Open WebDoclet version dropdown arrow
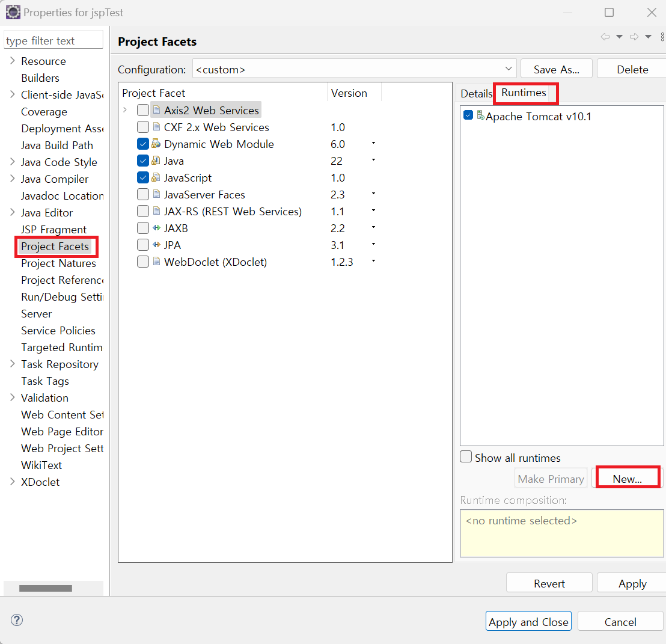 [373, 261]
